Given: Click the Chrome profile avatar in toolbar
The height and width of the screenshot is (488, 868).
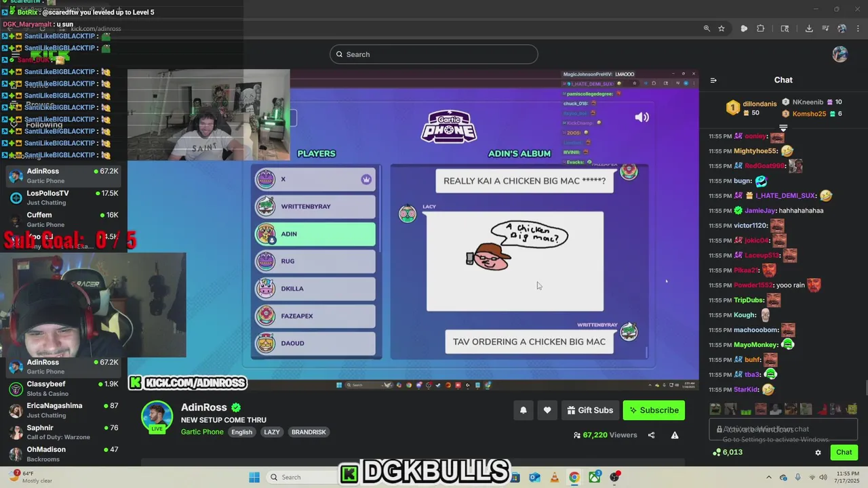Looking at the screenshot, I should coord(842,28).
